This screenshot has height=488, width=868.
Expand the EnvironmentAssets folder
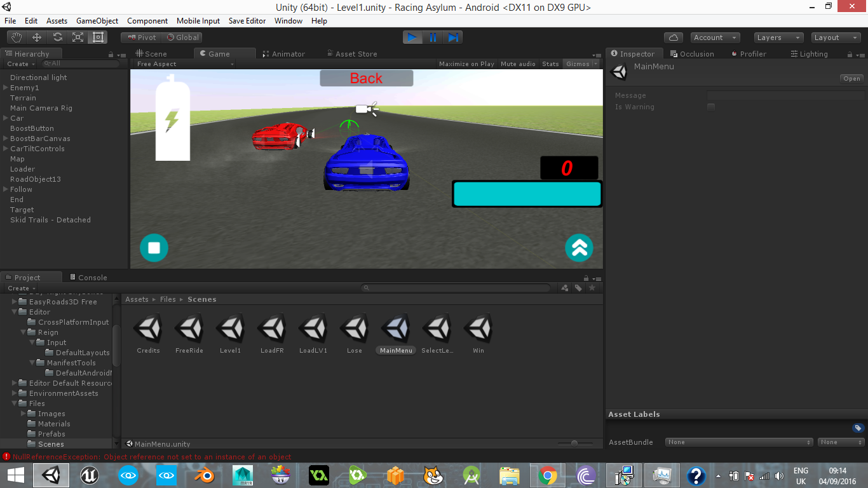15,393
